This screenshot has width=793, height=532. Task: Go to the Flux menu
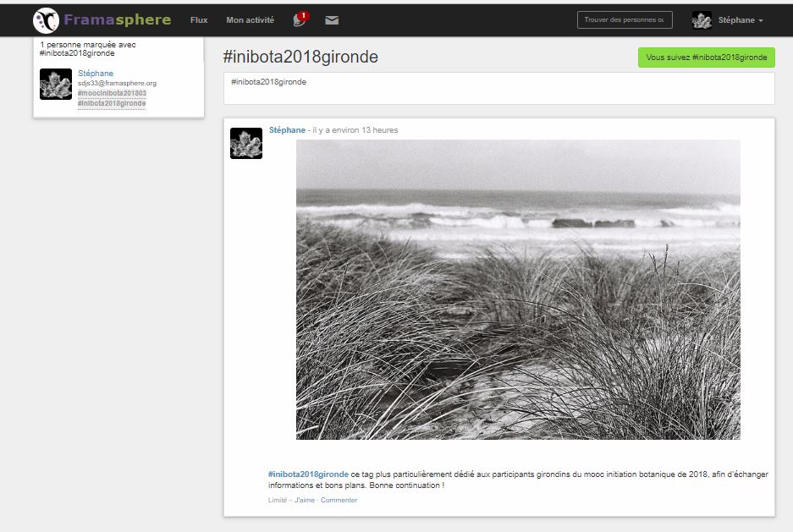click(199, 20)
